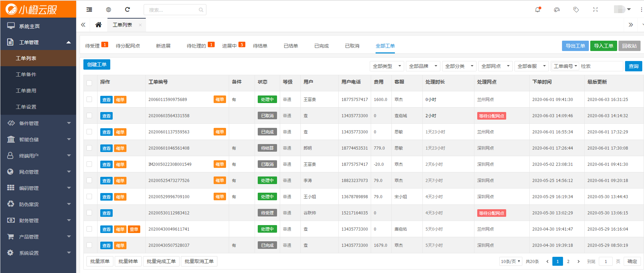The image size is (644, 273).
Task: Switch to the 新进展 tab
Action: coord(163,46)
